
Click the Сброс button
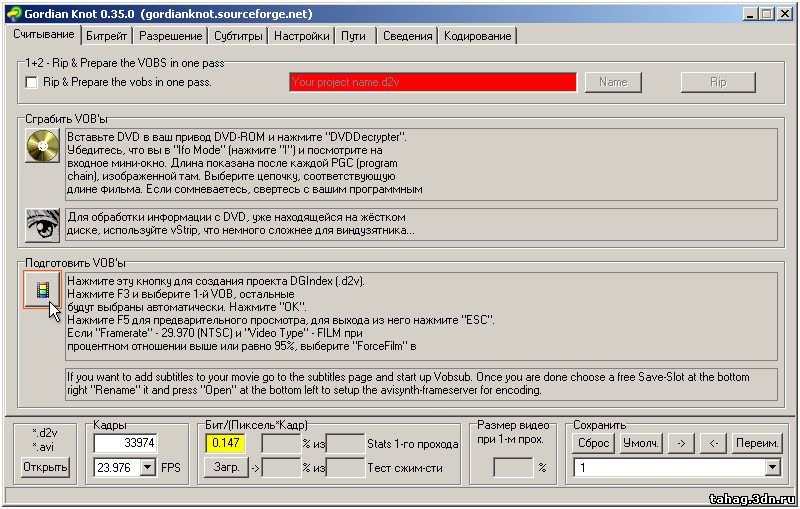tap(593, 443)
